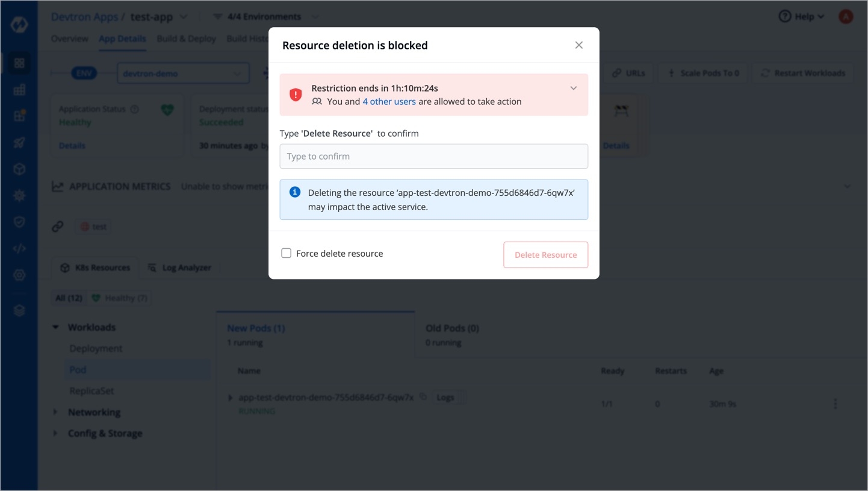This screenshot has height=491, width=868.
Task: Switch to K8s Resources tab
Action: pyautogui.click(x=95, y=267)
